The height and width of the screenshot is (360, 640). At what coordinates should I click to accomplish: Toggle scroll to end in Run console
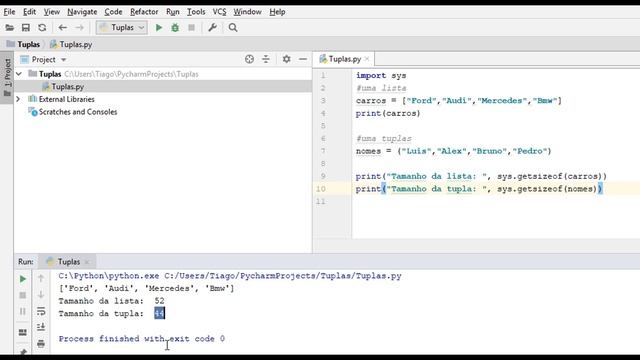click(41, 327)
